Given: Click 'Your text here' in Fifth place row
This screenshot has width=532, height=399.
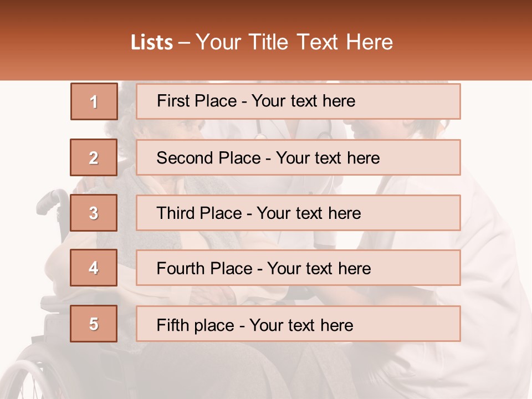Looking at the screenshot, I should [x=301, y=325].
